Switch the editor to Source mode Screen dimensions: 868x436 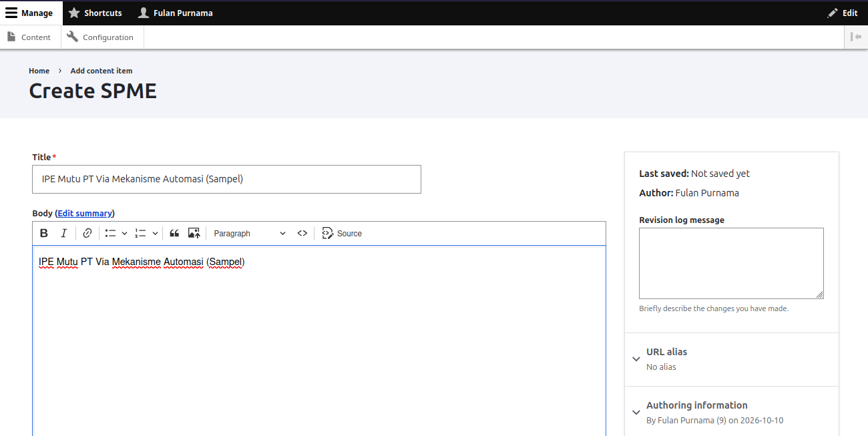342,233
